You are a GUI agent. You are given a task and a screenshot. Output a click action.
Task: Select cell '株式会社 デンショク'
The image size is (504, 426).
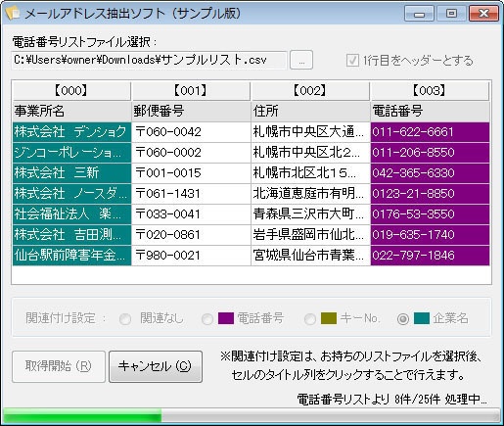coord(71,132)
